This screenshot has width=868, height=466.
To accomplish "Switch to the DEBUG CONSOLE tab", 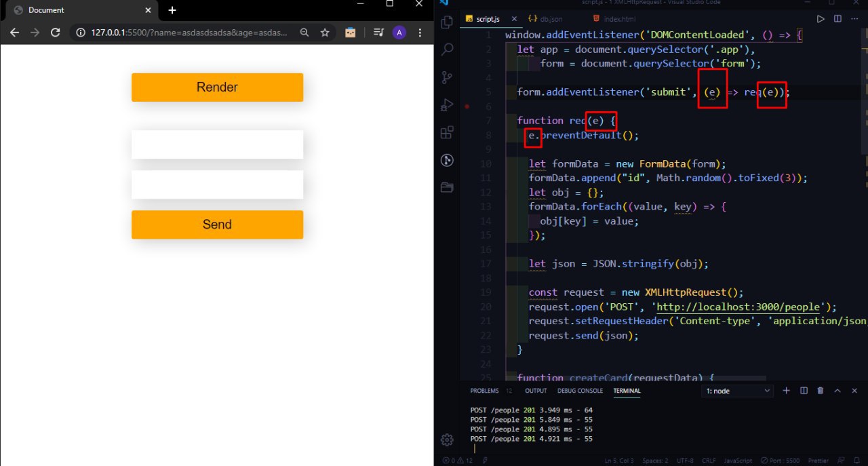I will (580, 391).
